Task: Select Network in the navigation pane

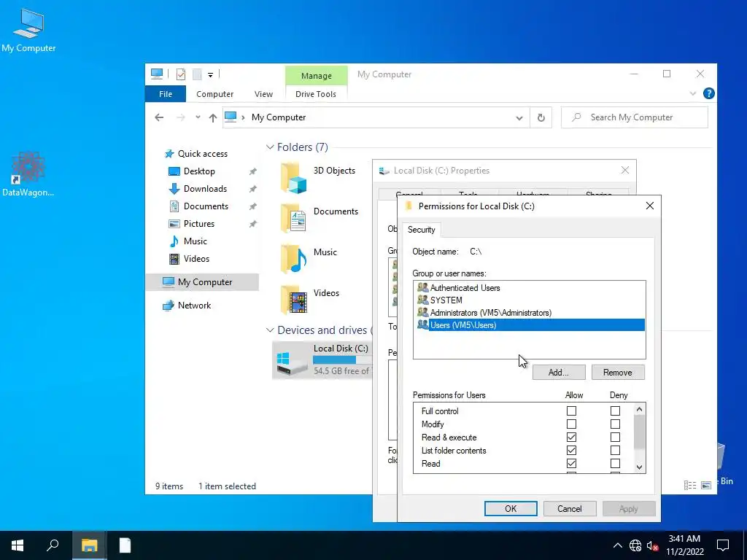Action: pos(194,306)
